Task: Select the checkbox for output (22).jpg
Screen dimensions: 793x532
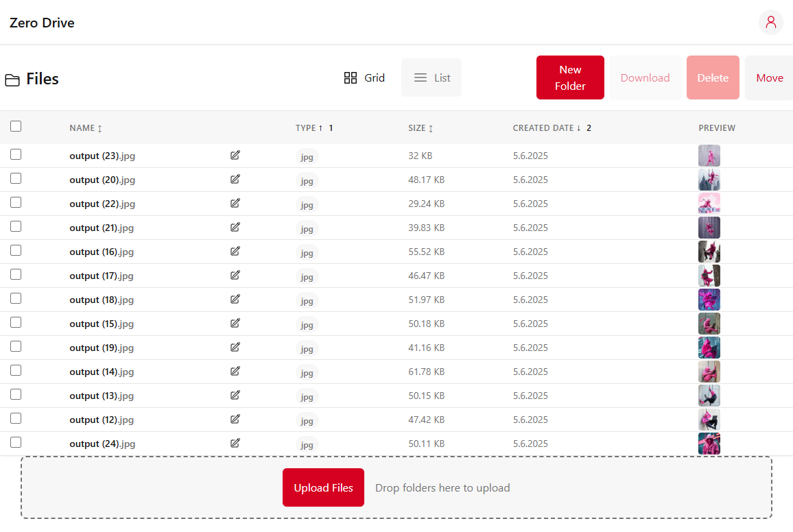Action: point(16,202)
